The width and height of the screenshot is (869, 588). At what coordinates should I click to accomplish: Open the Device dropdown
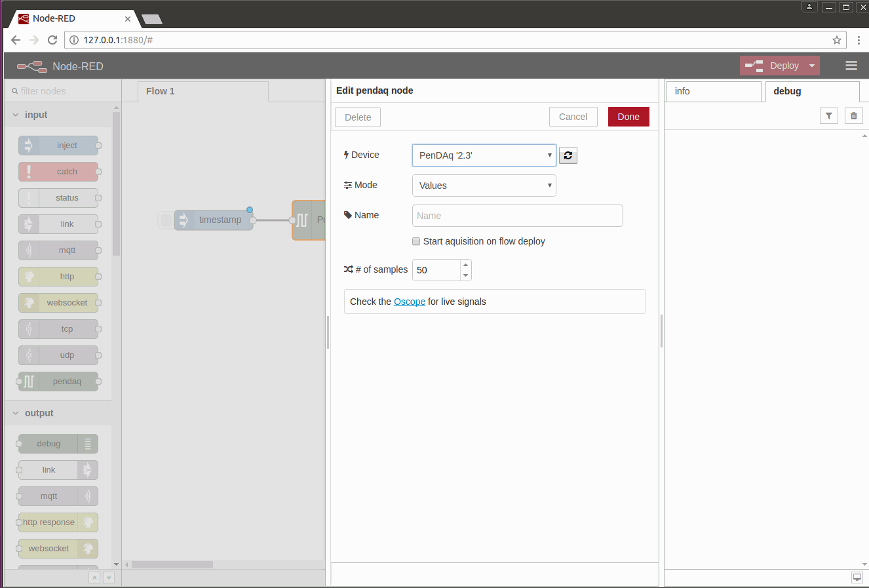click(484, 155)
